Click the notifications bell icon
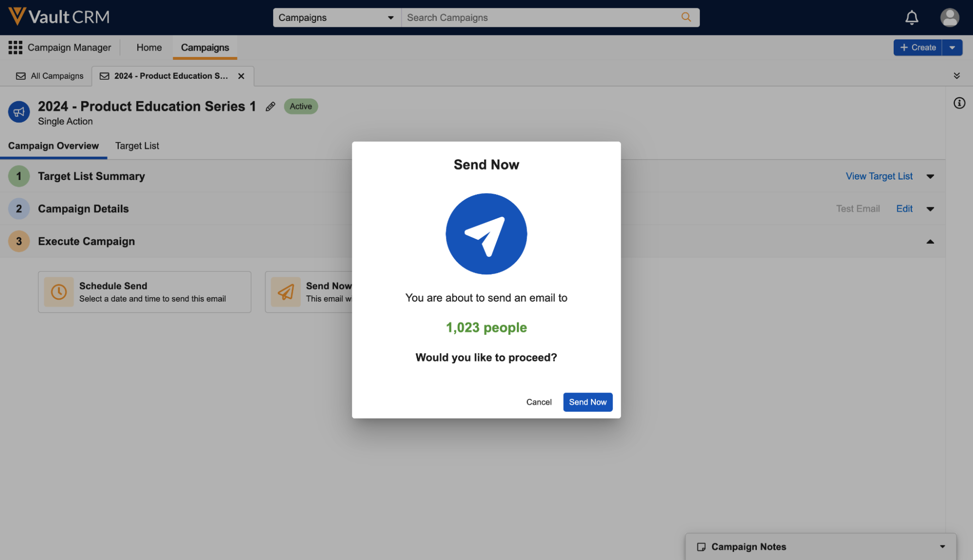Screen dimensions: 973x560 [911, 18]
